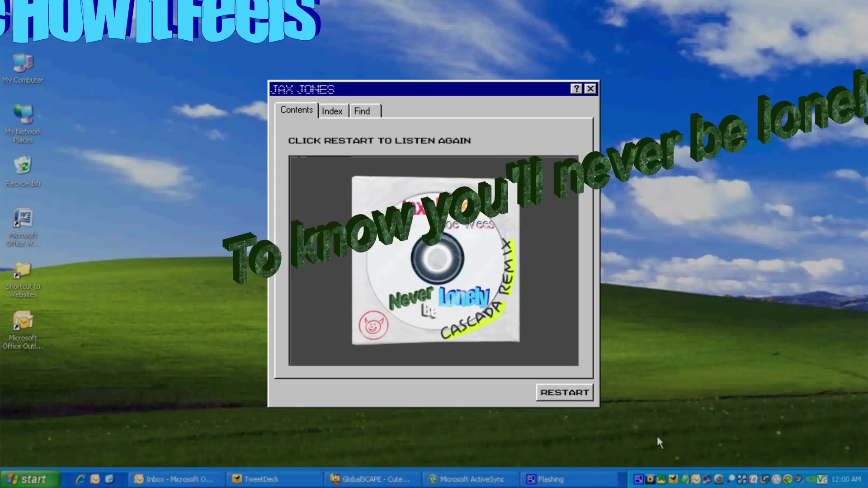
Task: Click the yellow TweetDeck bird tray icon
Action: (673, 479)
